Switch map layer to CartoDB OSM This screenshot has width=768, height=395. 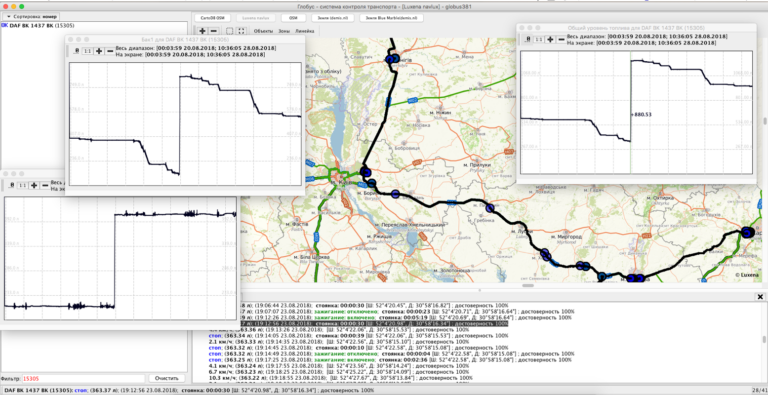coord(212,18)
